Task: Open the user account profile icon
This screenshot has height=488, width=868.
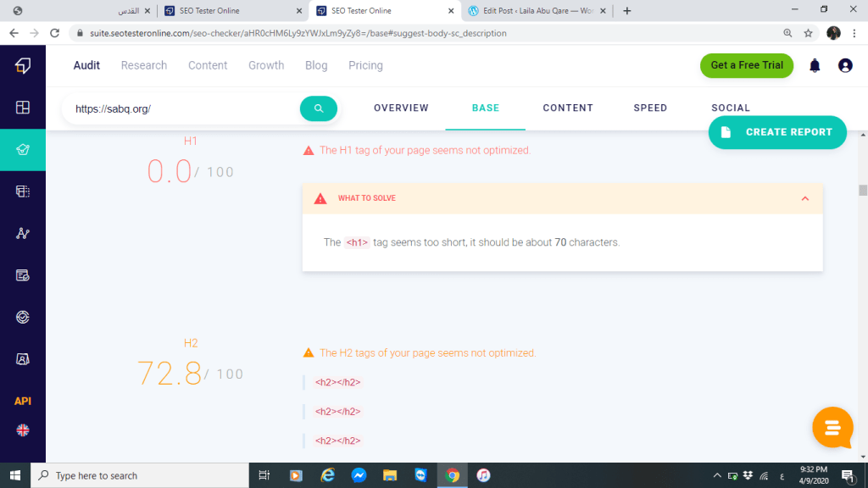Action: (x=845, y=65)
